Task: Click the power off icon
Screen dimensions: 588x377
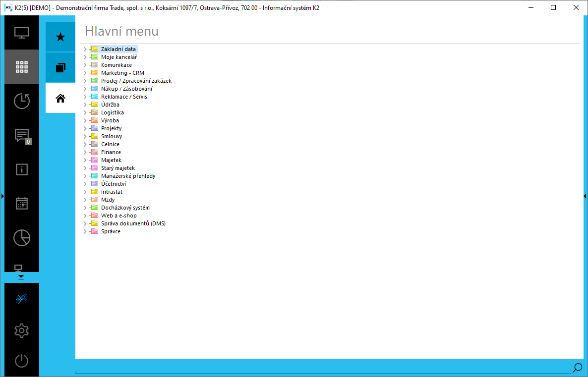Action: (x=22, y=361)
